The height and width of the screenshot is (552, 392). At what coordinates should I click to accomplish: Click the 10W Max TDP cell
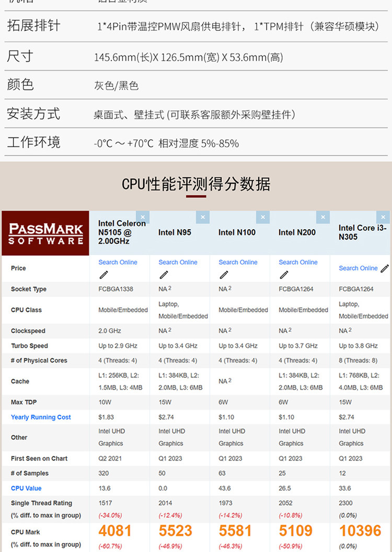(105, 402)
